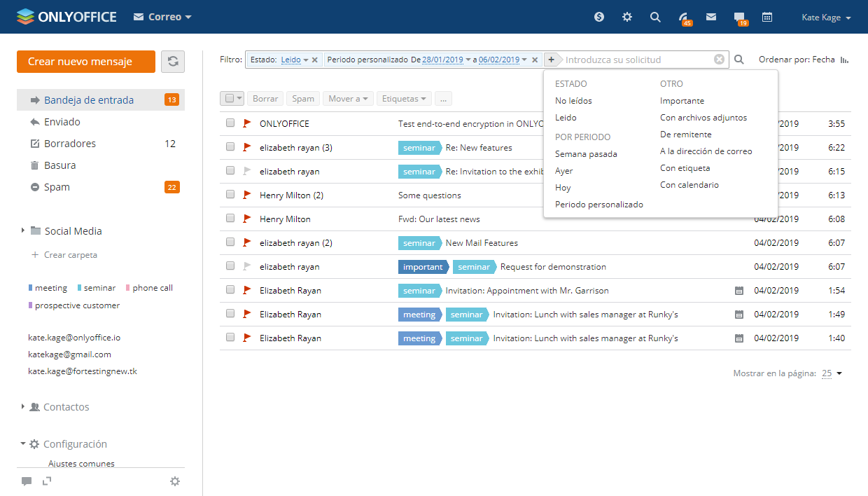Viewport: 868px width, 496px height.
Task: Tick checkbox for Request for demonstration email
Action: 230,267
